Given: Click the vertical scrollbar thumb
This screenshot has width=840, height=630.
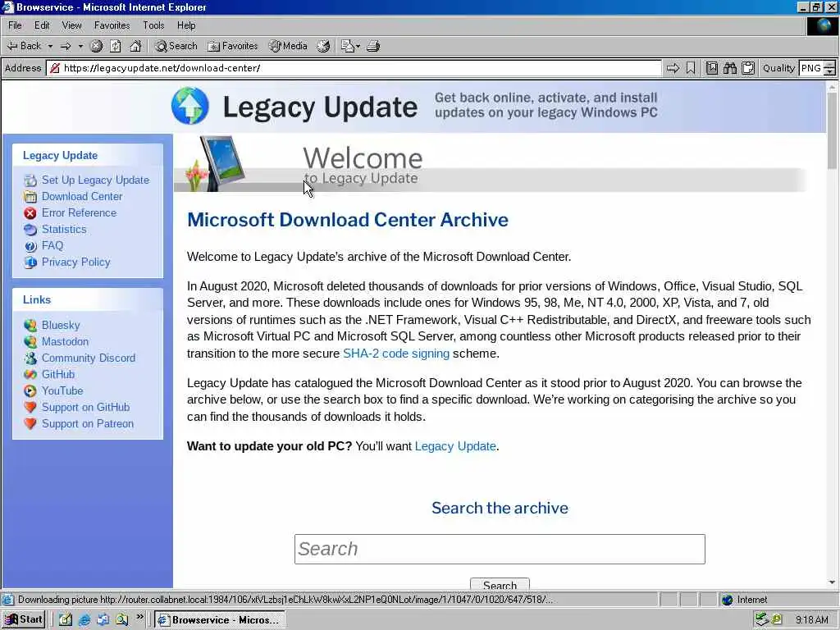Looking at the screenshot, I should (832, 131).
